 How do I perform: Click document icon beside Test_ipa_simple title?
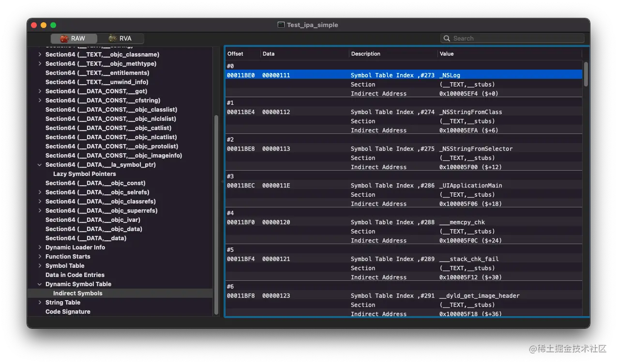[281, 25]
